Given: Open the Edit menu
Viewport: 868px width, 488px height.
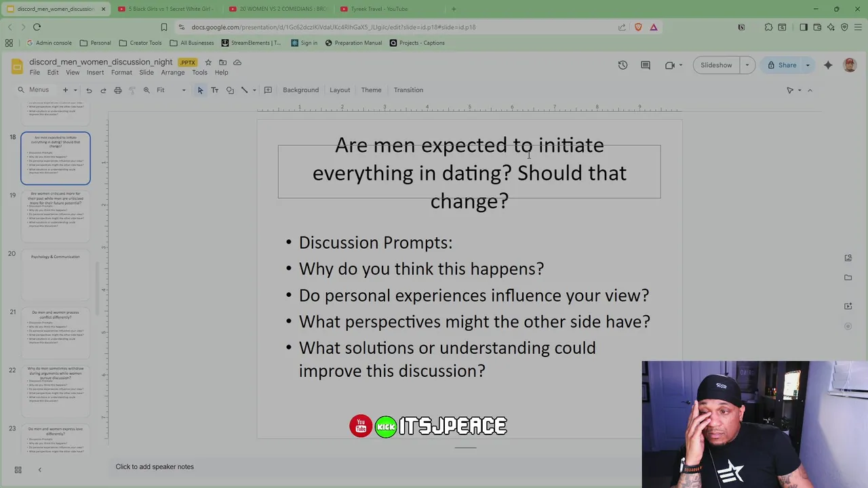Looking at the screenshot, I should click(53, 73).
